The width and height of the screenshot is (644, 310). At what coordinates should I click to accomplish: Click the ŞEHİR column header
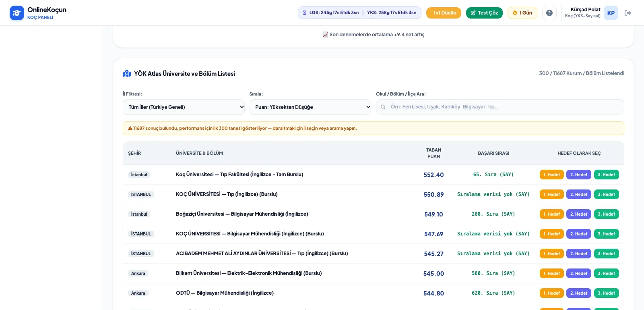134,153
